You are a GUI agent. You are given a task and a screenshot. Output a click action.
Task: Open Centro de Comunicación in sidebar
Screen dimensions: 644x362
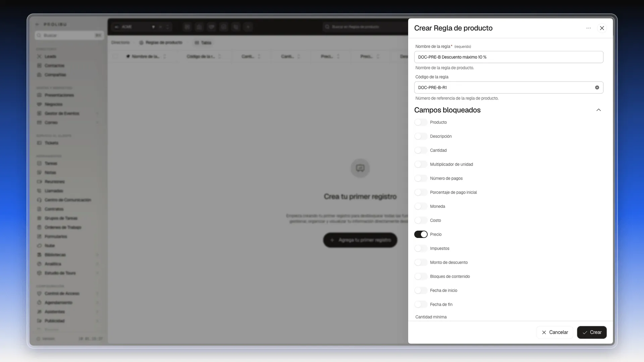pyautogui.click(x=68, y=200)
